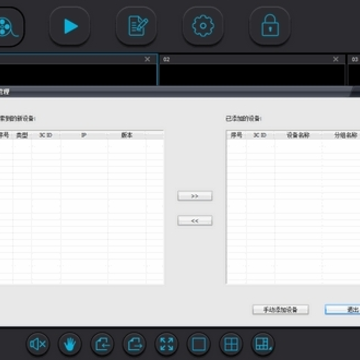Screen dimensions: 360x360
Task: Click the 设备名称 column header
Action: pyautogui.click(x=298, y=135)
